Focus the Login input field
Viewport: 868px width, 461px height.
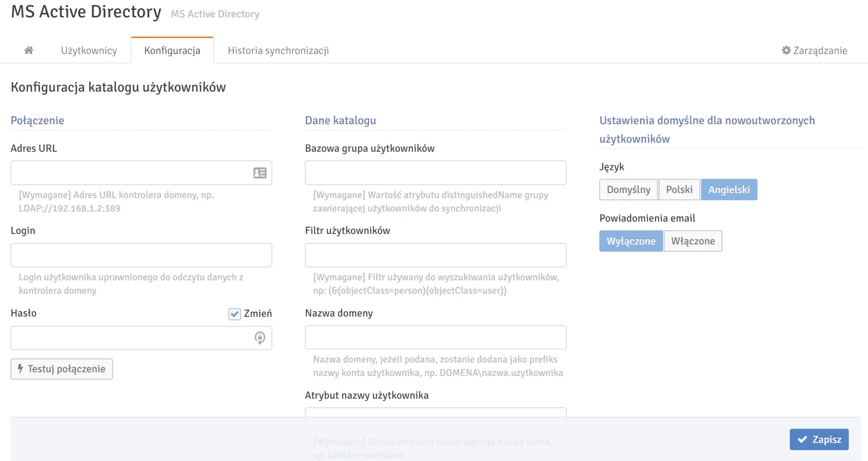click(x=142, y=255)
